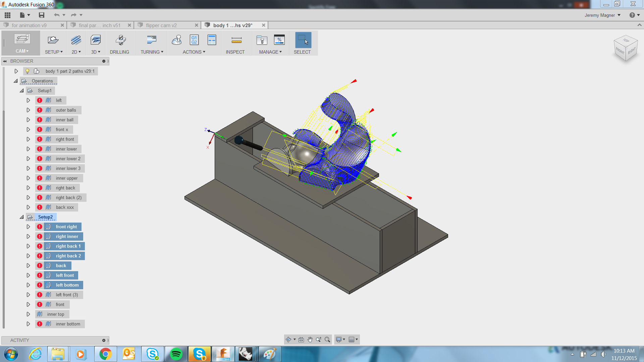Viewport: 644px width, 362px height.
Task: Open the ACTIONS dropdown menu
Action: tap(194, 52)
